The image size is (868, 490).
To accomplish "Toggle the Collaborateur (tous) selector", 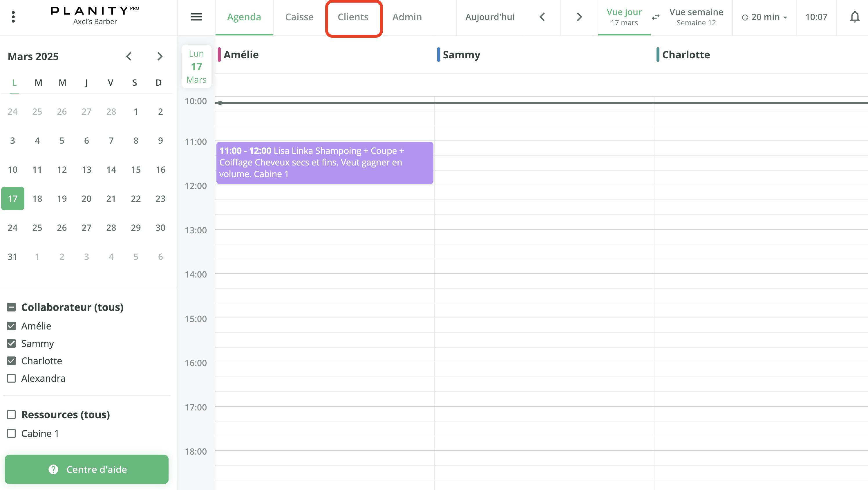I will [x=11, y=307].
